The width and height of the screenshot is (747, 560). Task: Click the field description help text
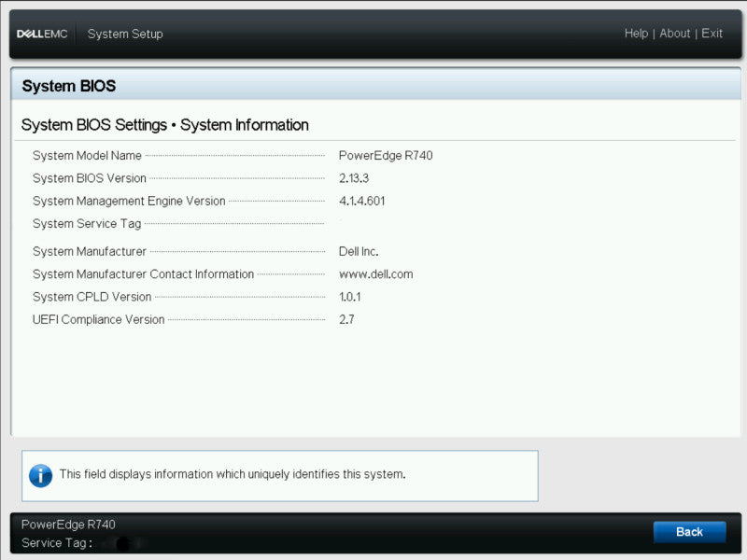(233, 474)
